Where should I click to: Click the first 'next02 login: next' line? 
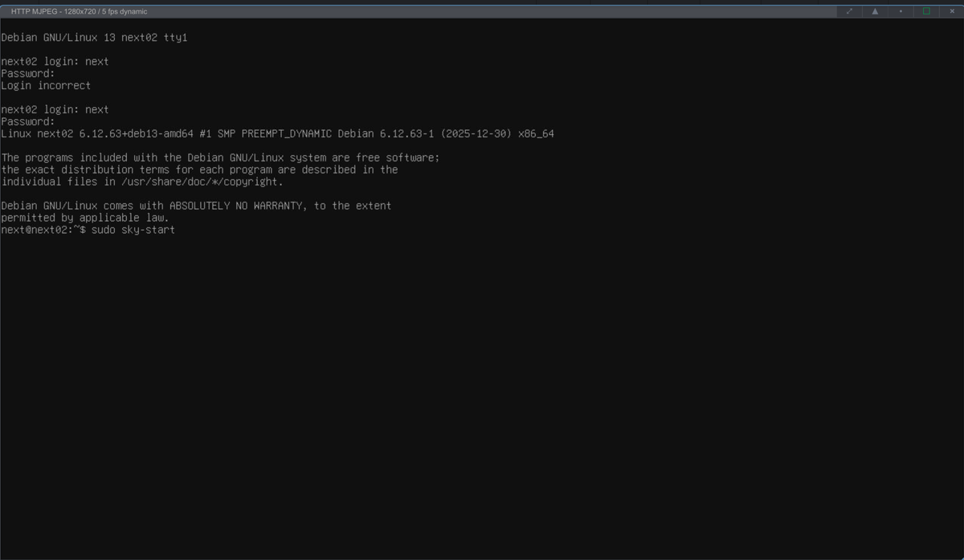55,61
